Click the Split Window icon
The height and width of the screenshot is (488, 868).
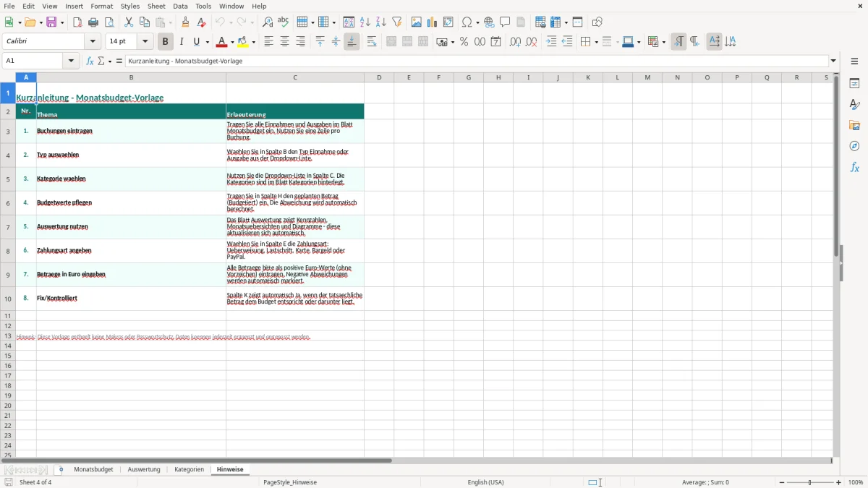(x=577, y=22)
